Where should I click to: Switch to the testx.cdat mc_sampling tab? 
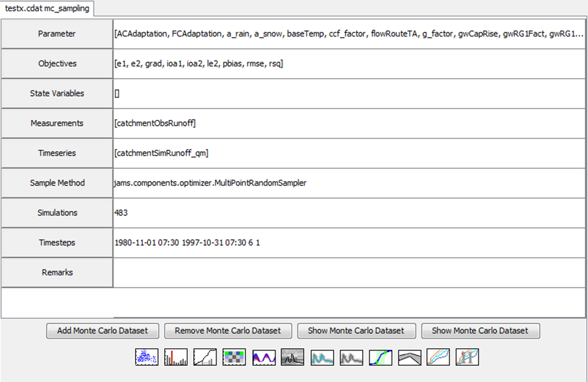coord(47,9)
